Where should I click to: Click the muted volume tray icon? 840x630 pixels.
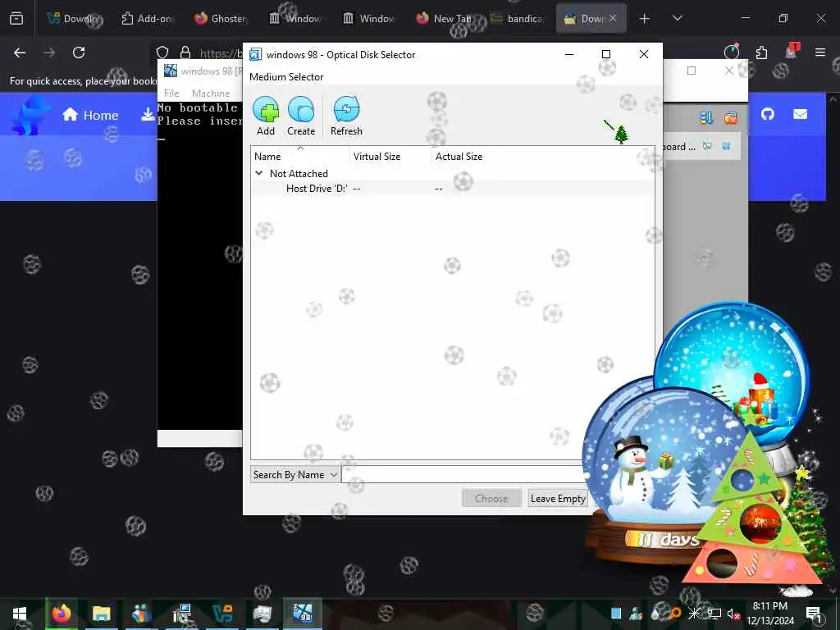(x=733, y=614)
